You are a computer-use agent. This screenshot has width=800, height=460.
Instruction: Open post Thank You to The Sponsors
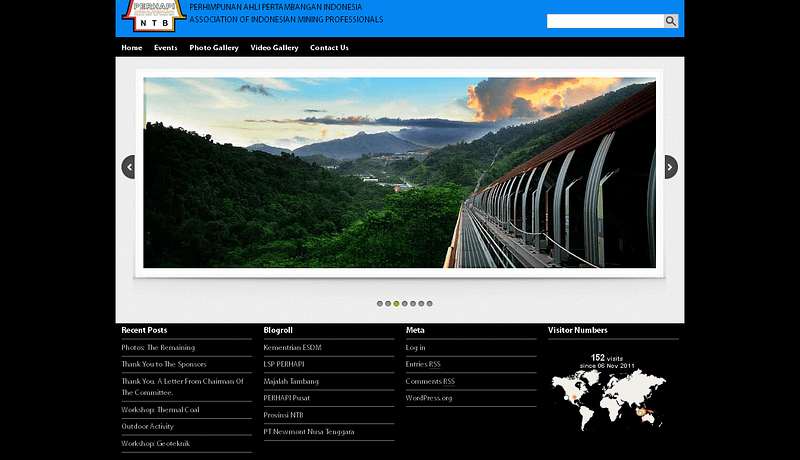164,364
